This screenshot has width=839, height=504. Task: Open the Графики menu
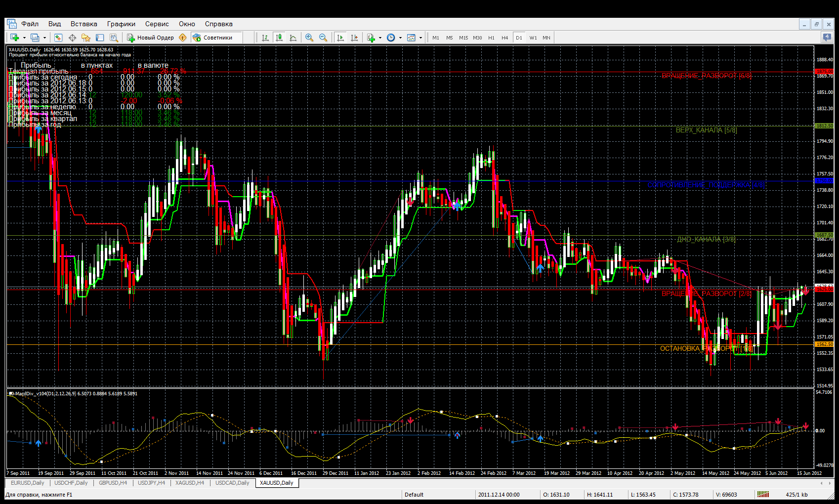click(121, 24)
